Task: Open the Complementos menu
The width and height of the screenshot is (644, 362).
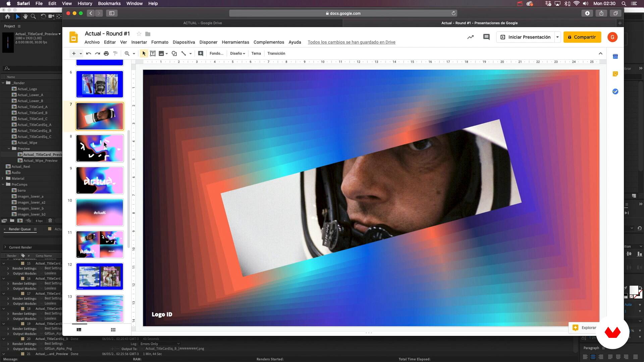Action: pos(269,42)
